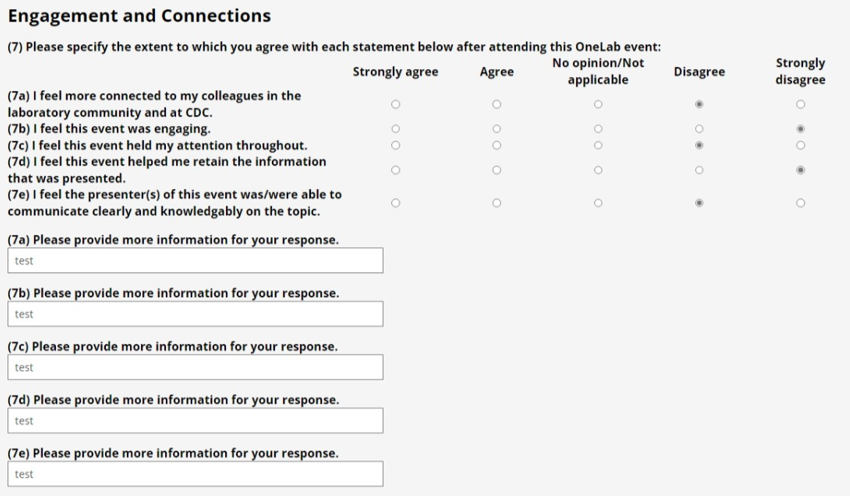Mark Strongly agree for 7c attention statement
The width and height of the screenshot is (850, 496).
pyautogui.click(x=396, y=145)
